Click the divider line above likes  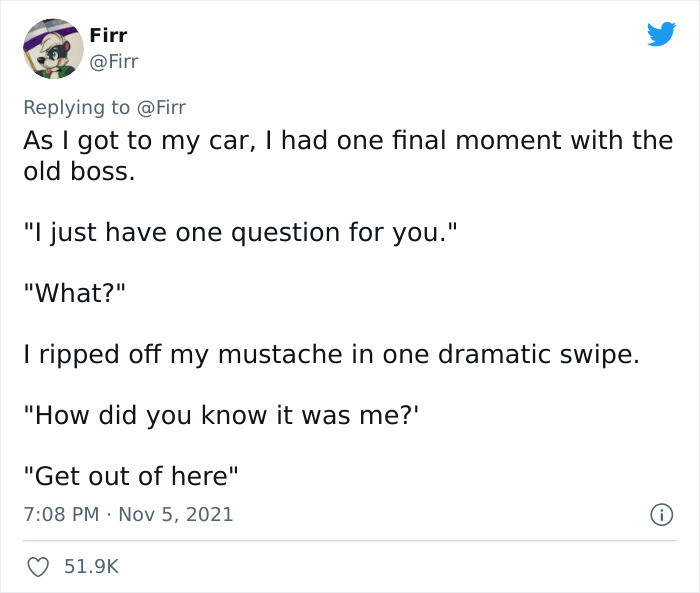350,540
